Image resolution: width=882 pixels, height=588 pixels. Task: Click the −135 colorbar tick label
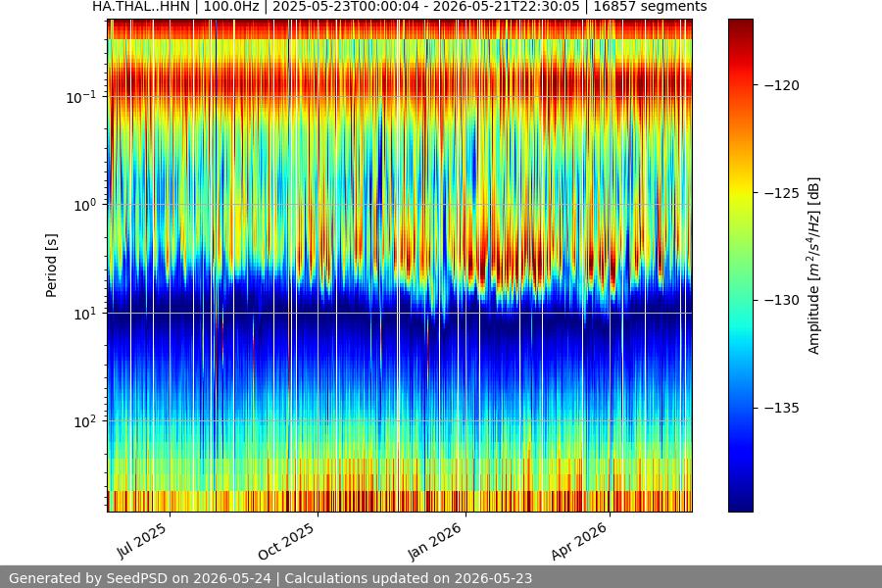point(782,408)
